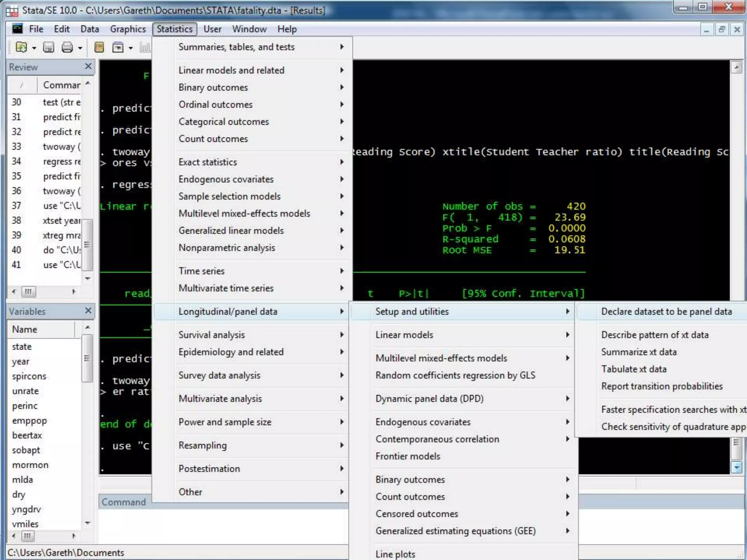747x560 pixels.
Task: Close the Review panel with X
Action: point(88,66)
